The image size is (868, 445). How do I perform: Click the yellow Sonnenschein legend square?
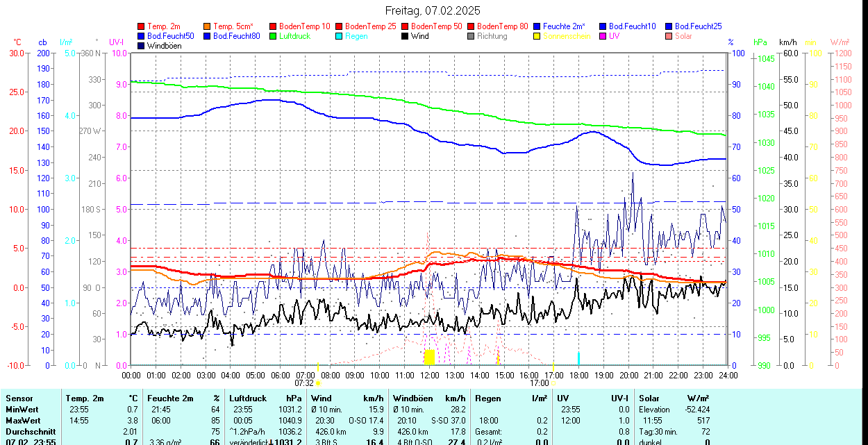(x=537, y=36)
